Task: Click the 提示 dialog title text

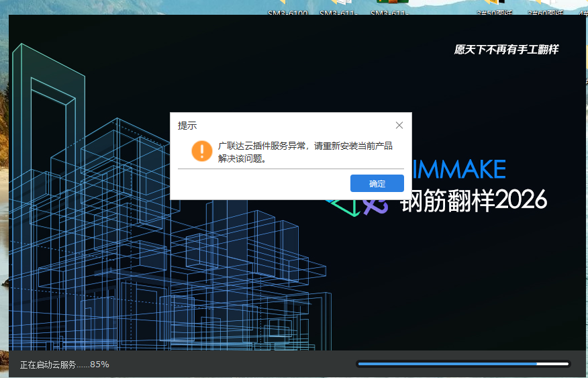Action: (187, 126)
